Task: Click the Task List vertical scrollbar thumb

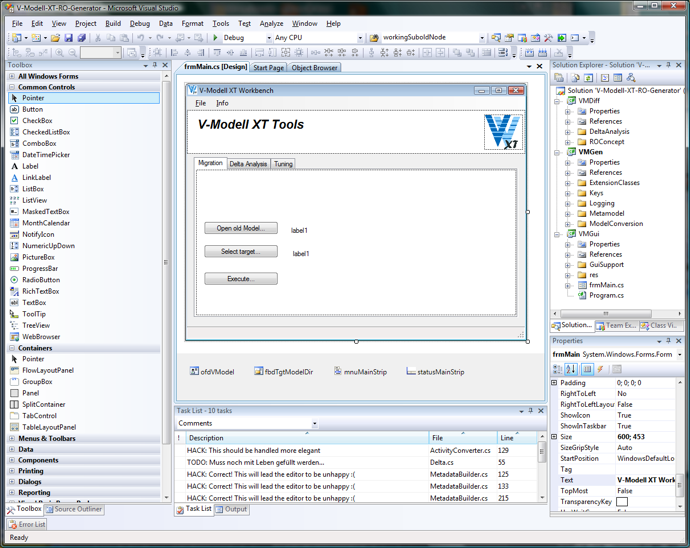Action: (x=542, y=451)
